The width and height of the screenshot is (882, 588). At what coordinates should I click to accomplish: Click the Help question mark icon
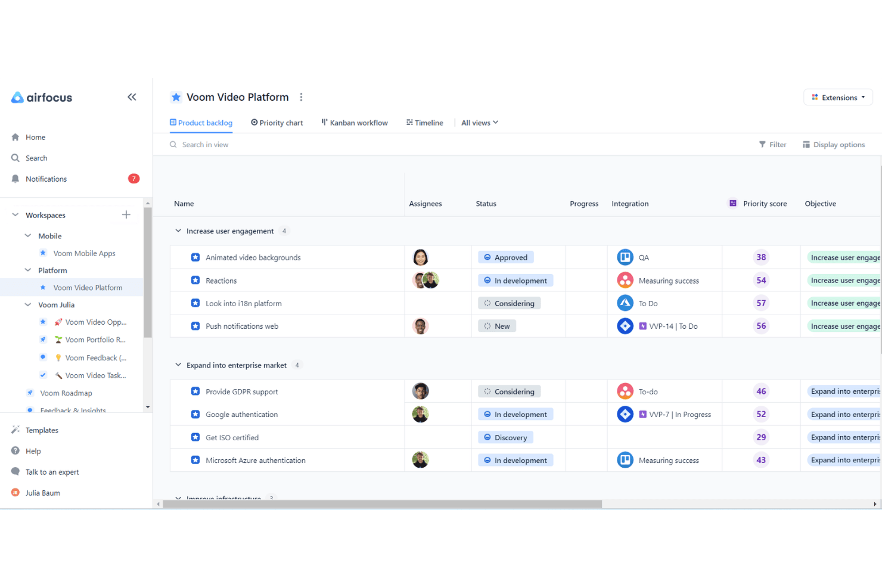click(15, 451)
